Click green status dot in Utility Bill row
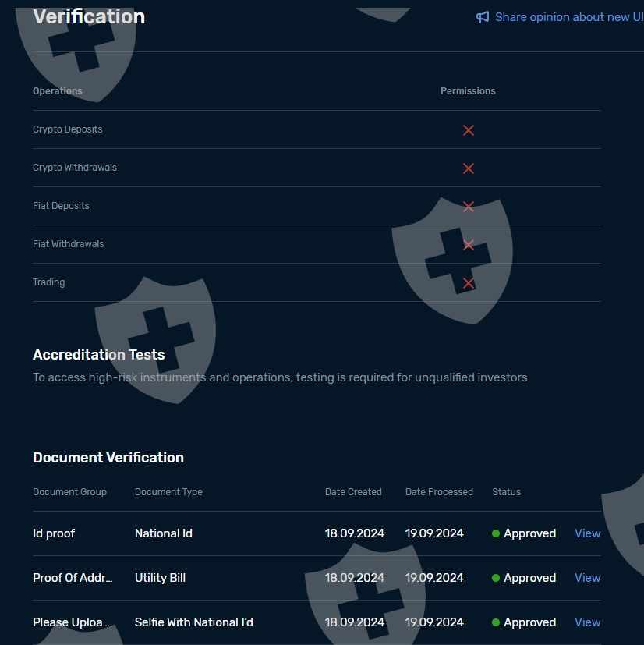This screenshot has height=645, width=644. click(x=496, y=579)
